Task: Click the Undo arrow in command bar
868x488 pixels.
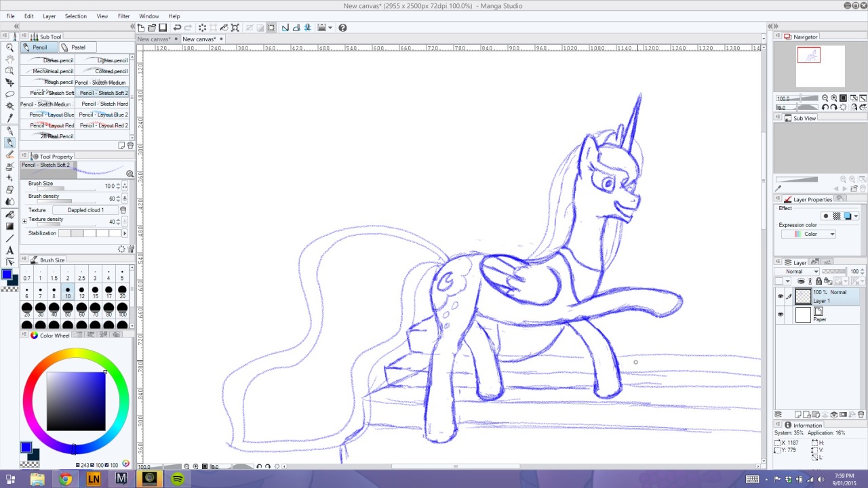Action: [x=177, y=28]
